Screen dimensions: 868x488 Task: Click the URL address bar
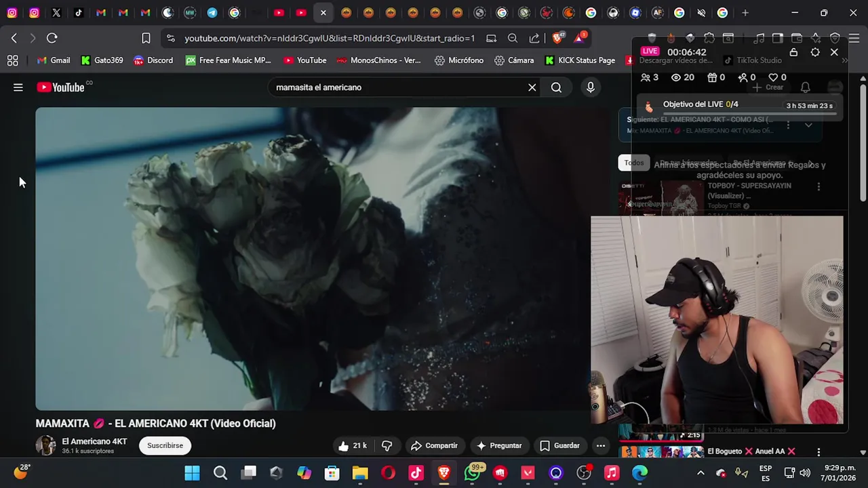330,38
